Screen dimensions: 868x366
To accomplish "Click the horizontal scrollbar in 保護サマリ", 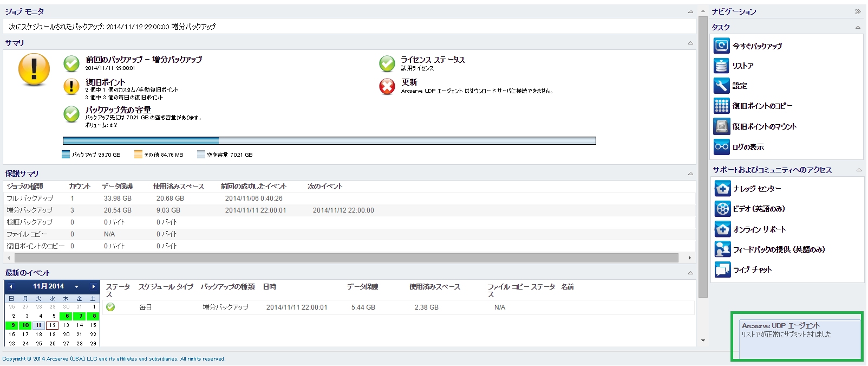I will [347, 258].
